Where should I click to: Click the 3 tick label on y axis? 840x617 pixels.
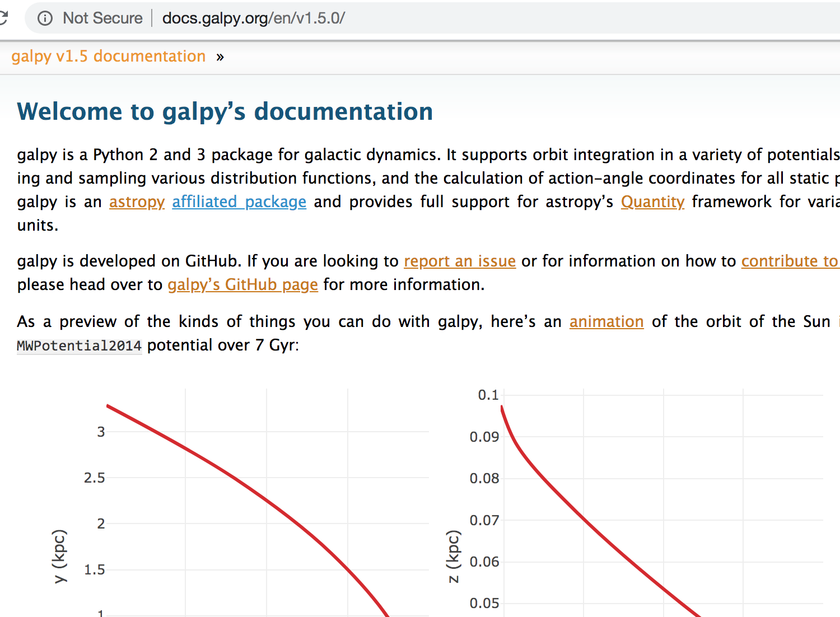click(101, 432)
